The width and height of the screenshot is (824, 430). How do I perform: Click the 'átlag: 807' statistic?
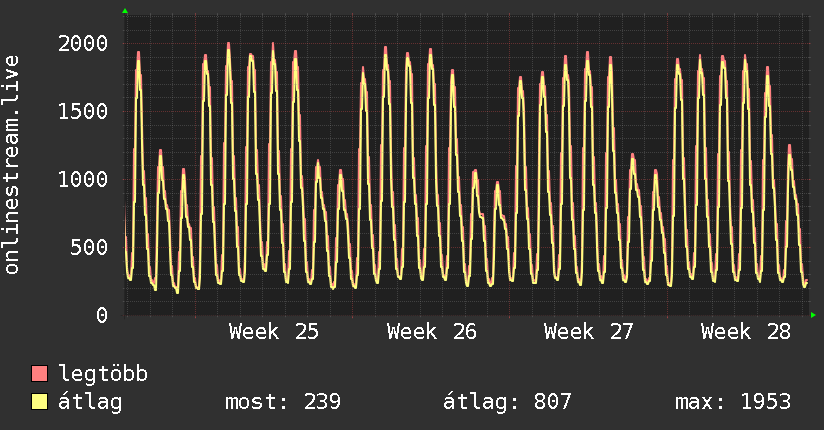click(x=507, y=402)
